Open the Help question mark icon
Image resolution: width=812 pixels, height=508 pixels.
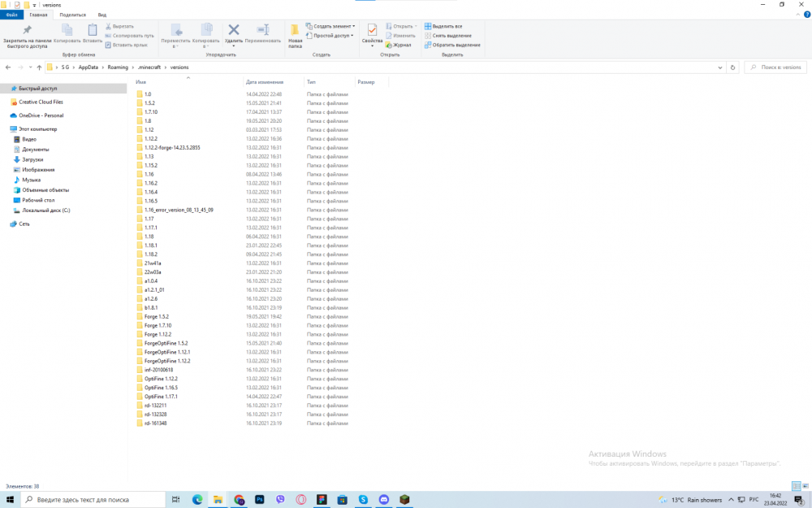(x=806, y=15)
